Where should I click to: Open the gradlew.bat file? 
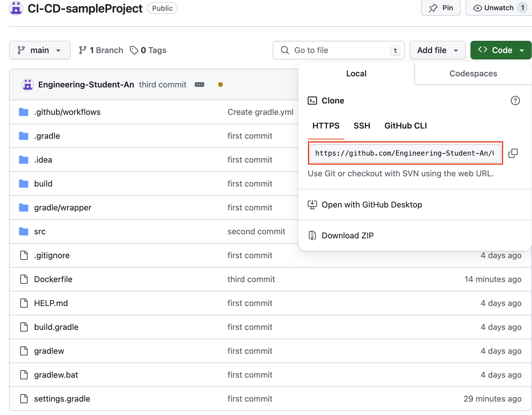56,375
